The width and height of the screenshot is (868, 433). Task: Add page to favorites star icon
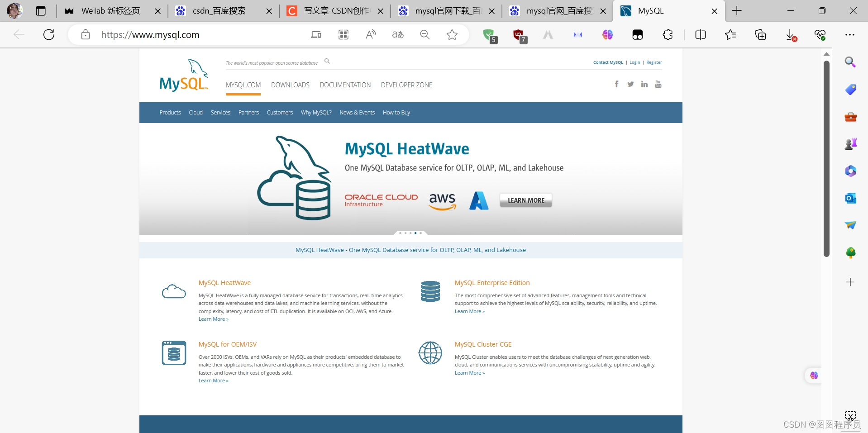coord(452,35)
